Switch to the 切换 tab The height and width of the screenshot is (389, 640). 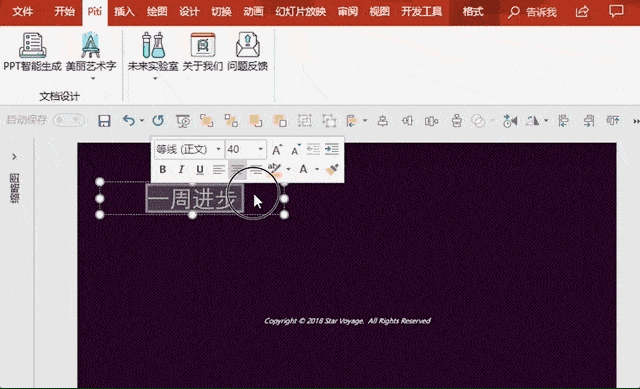(x=221, y=11)
